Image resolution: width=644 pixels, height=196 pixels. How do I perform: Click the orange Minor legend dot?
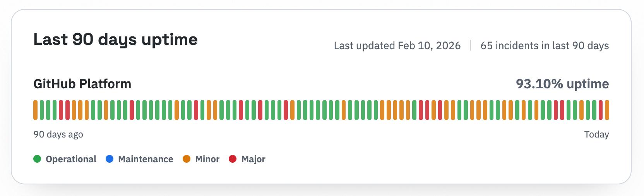[x=187, y=159]
